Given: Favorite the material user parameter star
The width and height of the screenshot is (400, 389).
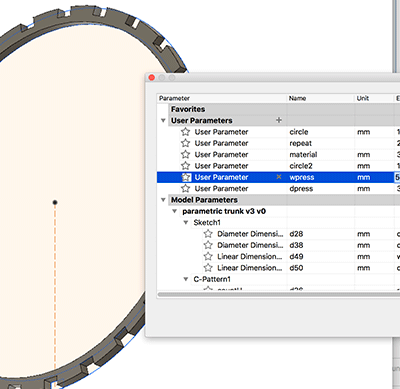Looking at the screenshot, I should pos(185,154).
